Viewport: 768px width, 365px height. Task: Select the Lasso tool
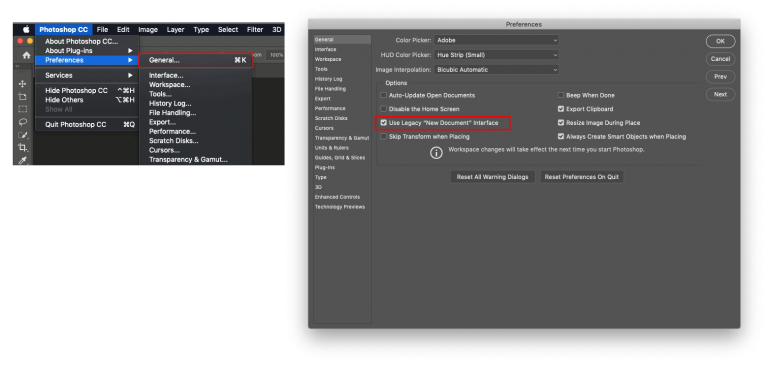coord(23,122)
